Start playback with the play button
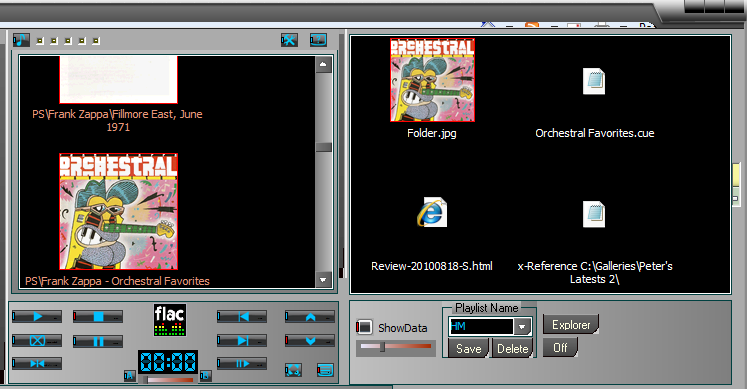The image size is (747, 389). (37, 316)
